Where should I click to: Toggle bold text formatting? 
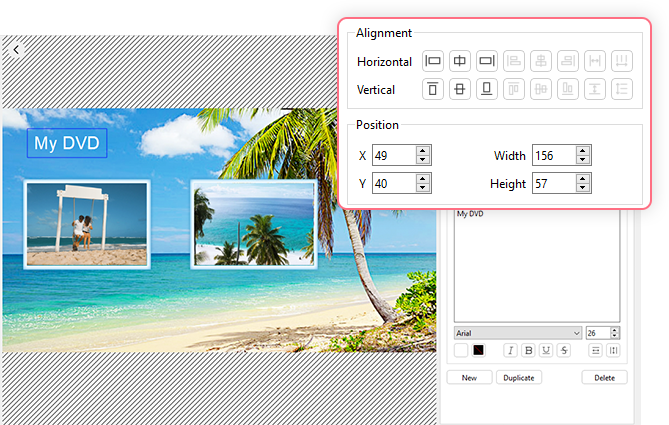528,350
